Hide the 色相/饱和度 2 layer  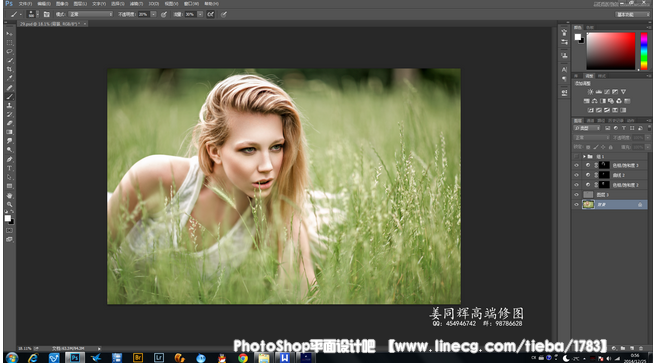point(576,185)
